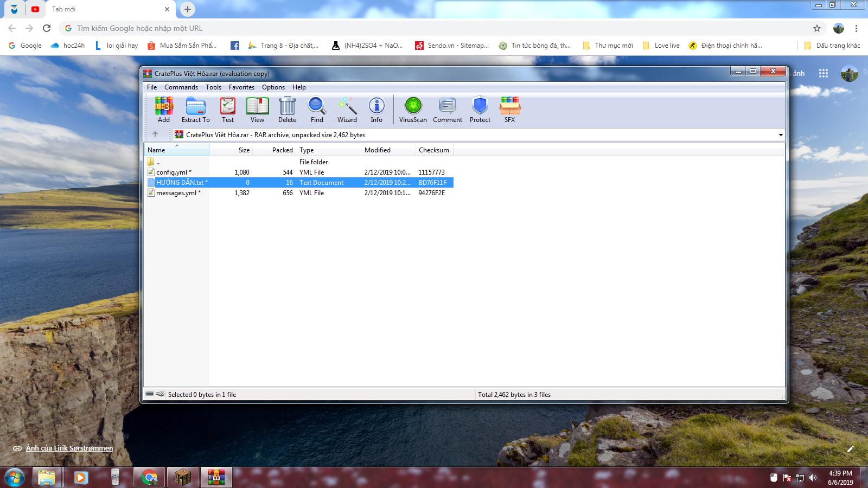Click the Add toolbar icon in WinRAR
Viewport: 868px width, 488px height.
164,110
